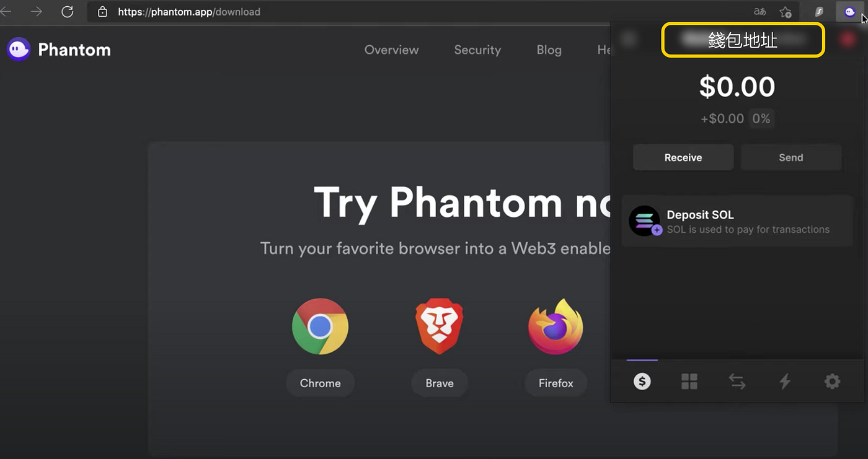Click the Firefox download button
This screenshot has width=868, height=459.
point(556,383)
